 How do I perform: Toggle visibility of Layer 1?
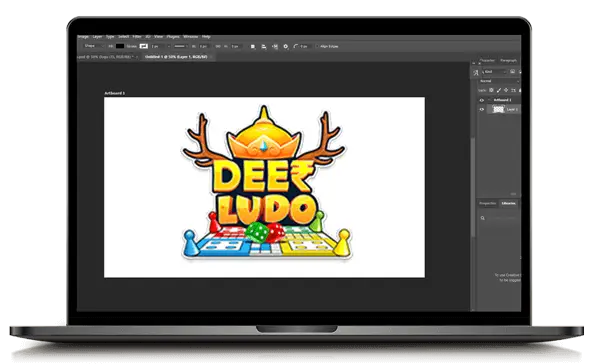click(482, 109)
